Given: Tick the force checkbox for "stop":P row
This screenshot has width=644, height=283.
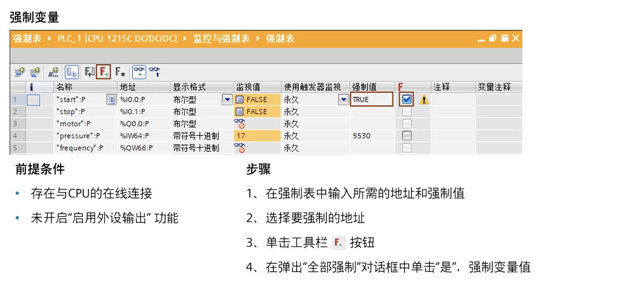Looking at the screenshot, I should pos(407,112).
